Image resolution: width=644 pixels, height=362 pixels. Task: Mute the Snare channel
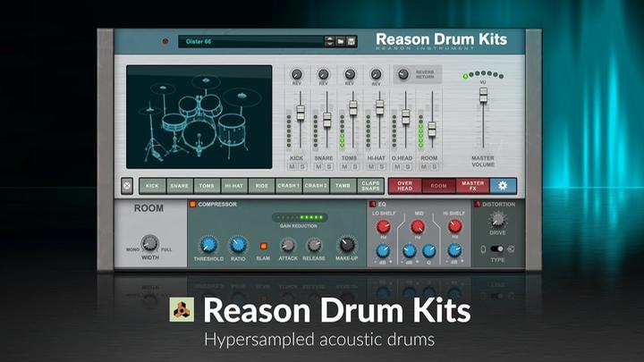point(318,166)
